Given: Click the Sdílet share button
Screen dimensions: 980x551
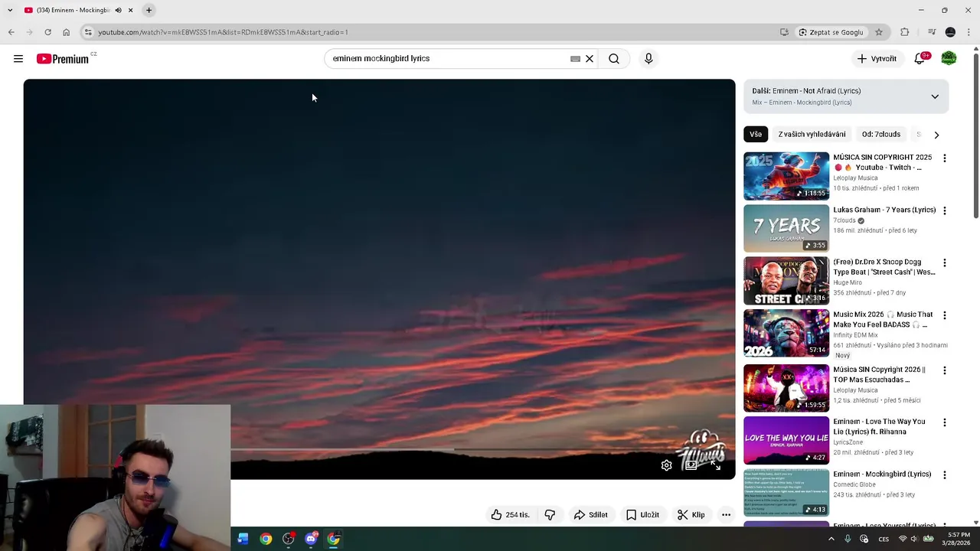Looking at the screenshot, I should click(591, 515).
